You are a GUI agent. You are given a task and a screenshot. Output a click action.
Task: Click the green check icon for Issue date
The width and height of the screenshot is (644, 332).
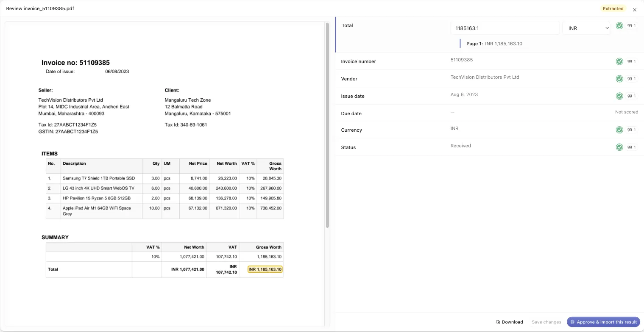click(x=619, y=96)
